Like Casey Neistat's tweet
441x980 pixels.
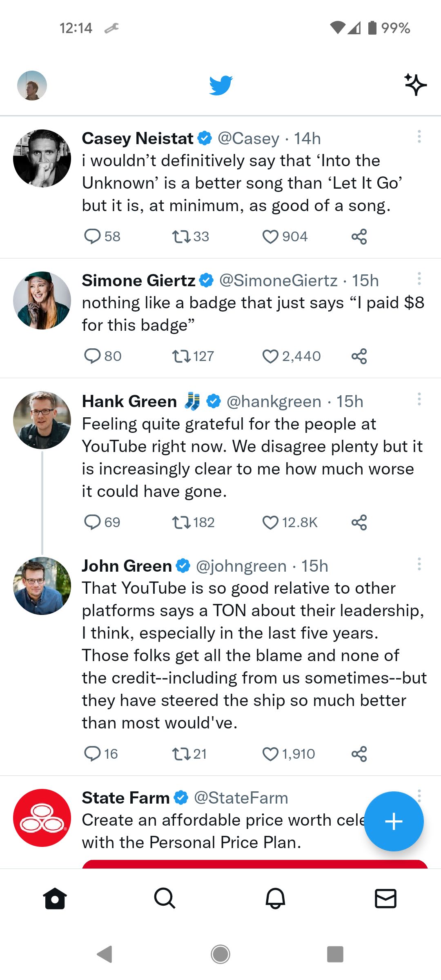click(270, 236)
